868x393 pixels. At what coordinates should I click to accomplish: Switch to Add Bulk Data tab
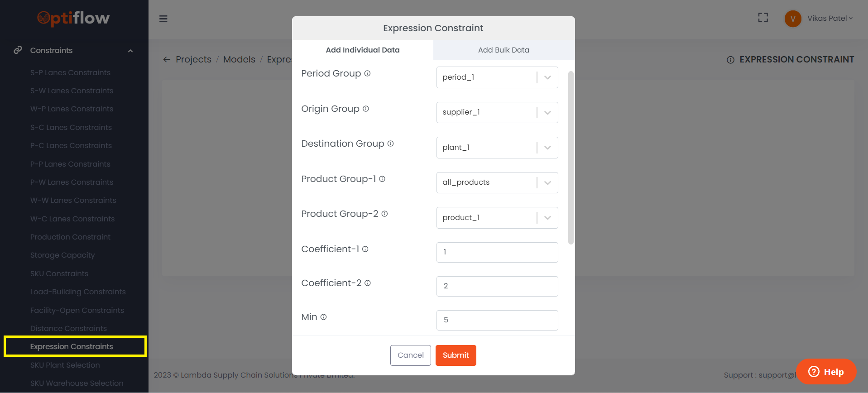(x=504, y=50)
